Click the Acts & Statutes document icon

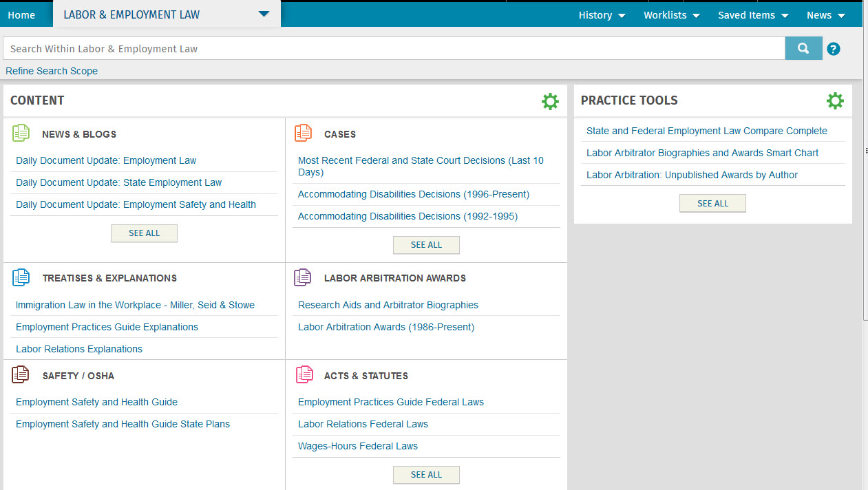pyautogui.click(x=304, y=375)
